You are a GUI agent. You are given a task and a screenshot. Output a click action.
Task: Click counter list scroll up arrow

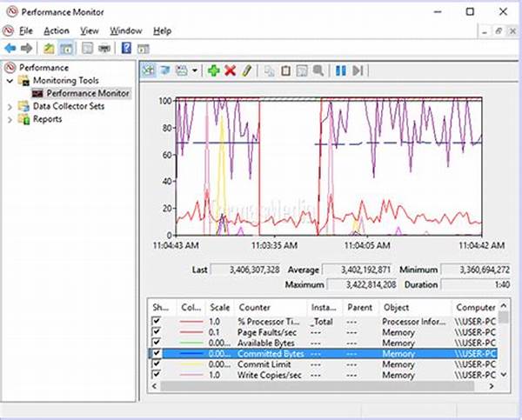pos(504,305)
